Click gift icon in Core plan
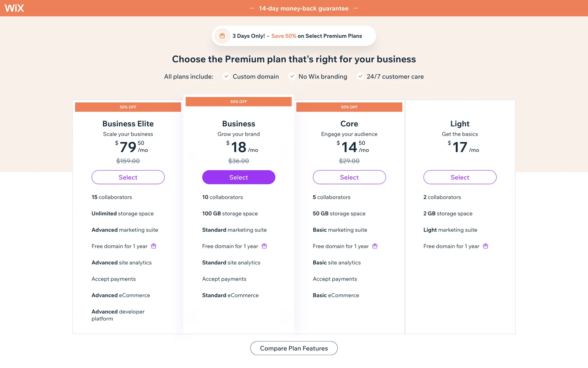The image size is (588, 368). (375, 246)
